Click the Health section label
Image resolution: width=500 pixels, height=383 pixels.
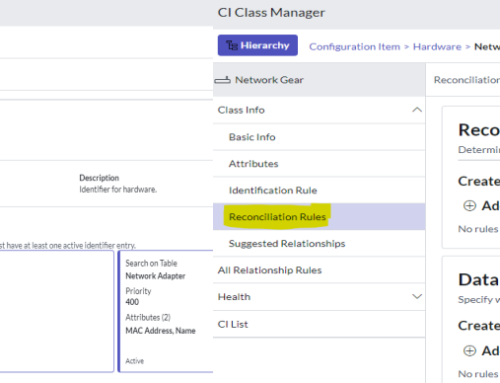click(234, 297)
